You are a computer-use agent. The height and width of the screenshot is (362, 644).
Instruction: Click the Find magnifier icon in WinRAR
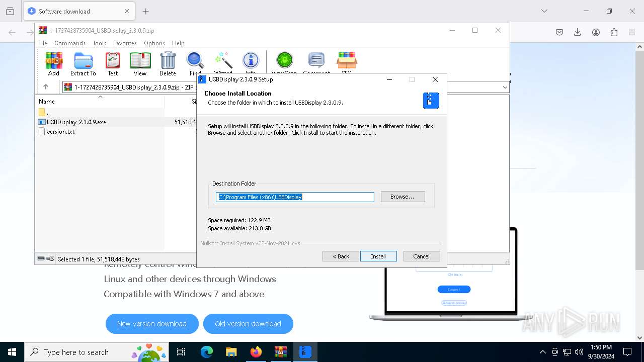pos(195,64)
